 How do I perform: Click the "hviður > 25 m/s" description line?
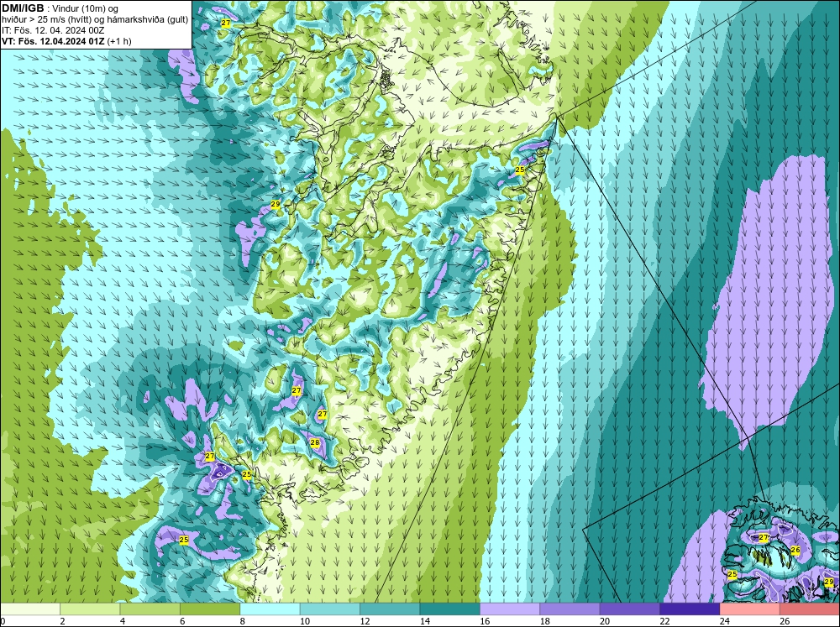[95, 20]
